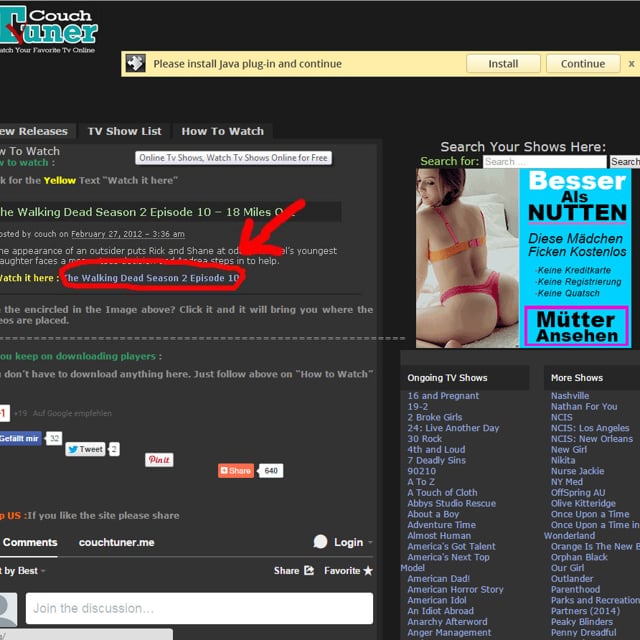Open 4th and Loud link
The image size is (640, 640).
click(x=436, y=449)
